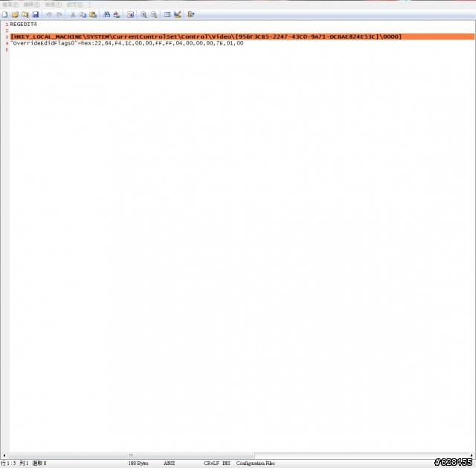This screenshot has height=468, width=476.
Task: Click the Open file folder icon
Action: [15, 14]
